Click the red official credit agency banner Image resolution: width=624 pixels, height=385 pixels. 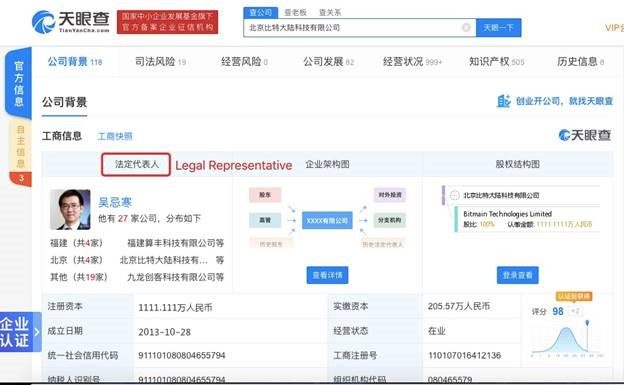(x=168, y=22)
